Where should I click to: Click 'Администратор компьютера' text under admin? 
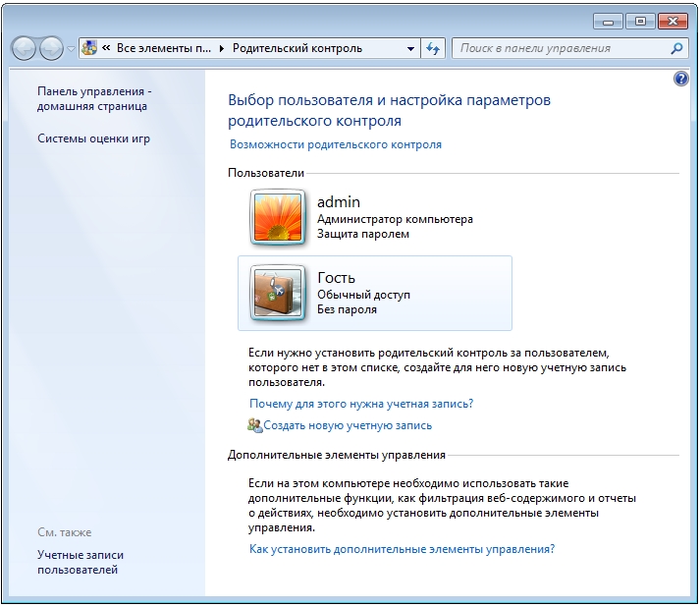pyautogui.click(x=395, y=219)
